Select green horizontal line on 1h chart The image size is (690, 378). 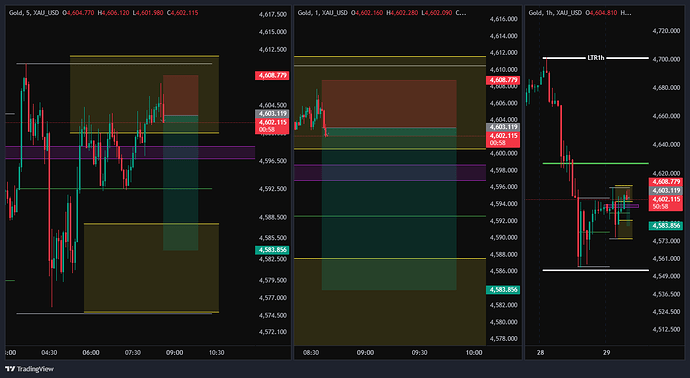pyautogui.click(x=595, y=163)
